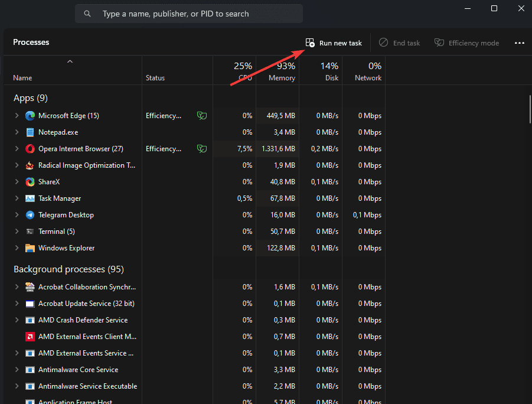
Task: Click the search magnifier icon
Action: point(87,14)
